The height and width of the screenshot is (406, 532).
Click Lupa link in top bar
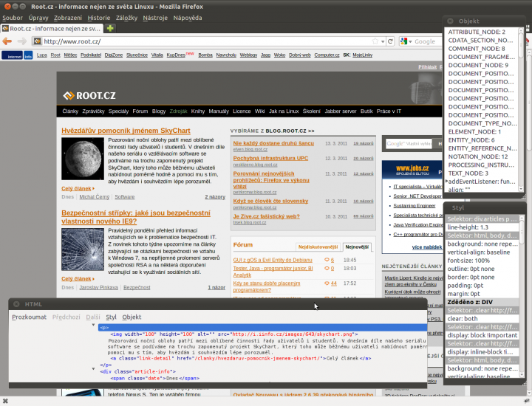41,55
